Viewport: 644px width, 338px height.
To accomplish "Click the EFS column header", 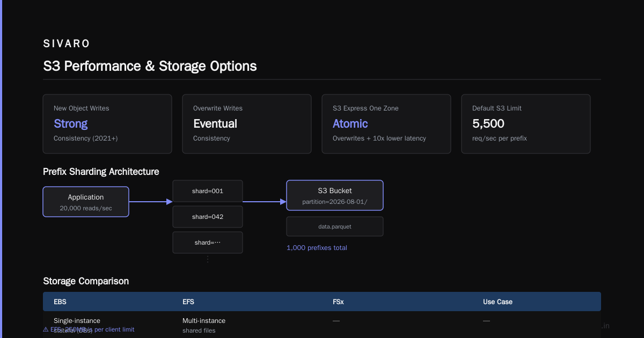I will 188,302.
